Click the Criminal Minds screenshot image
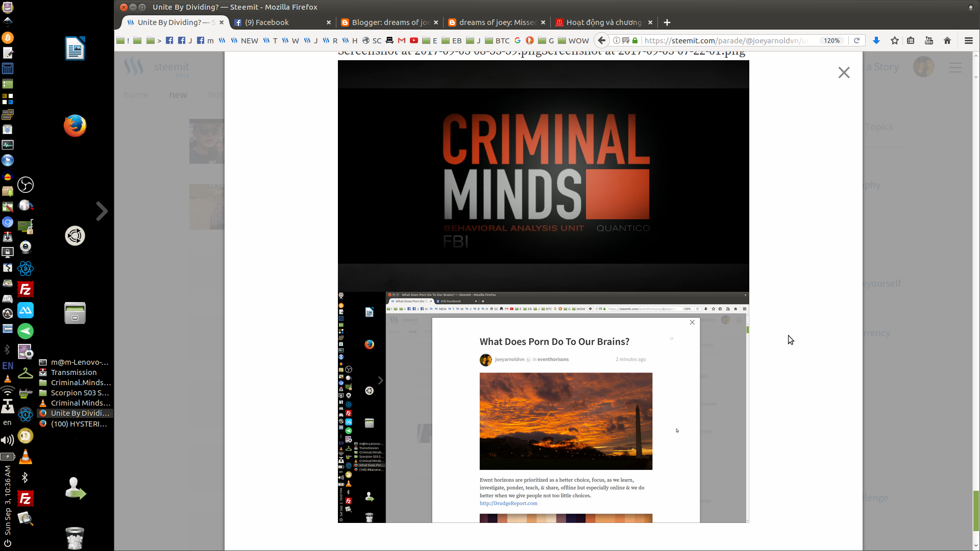 point(543,176)
